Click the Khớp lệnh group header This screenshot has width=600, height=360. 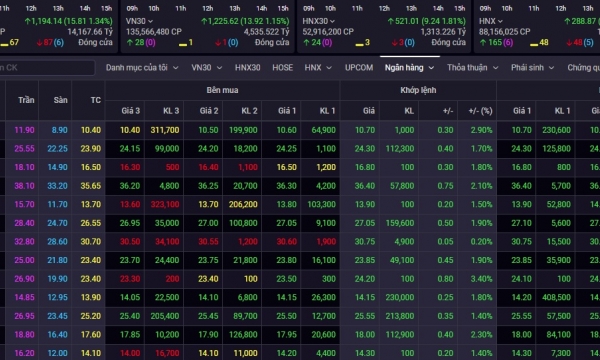coord(418,90)
